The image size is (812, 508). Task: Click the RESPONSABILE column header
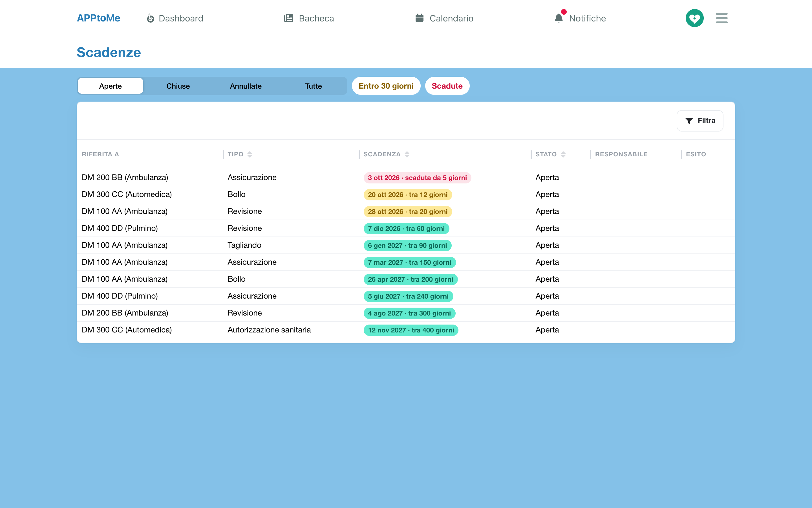[x=621, y=154]
